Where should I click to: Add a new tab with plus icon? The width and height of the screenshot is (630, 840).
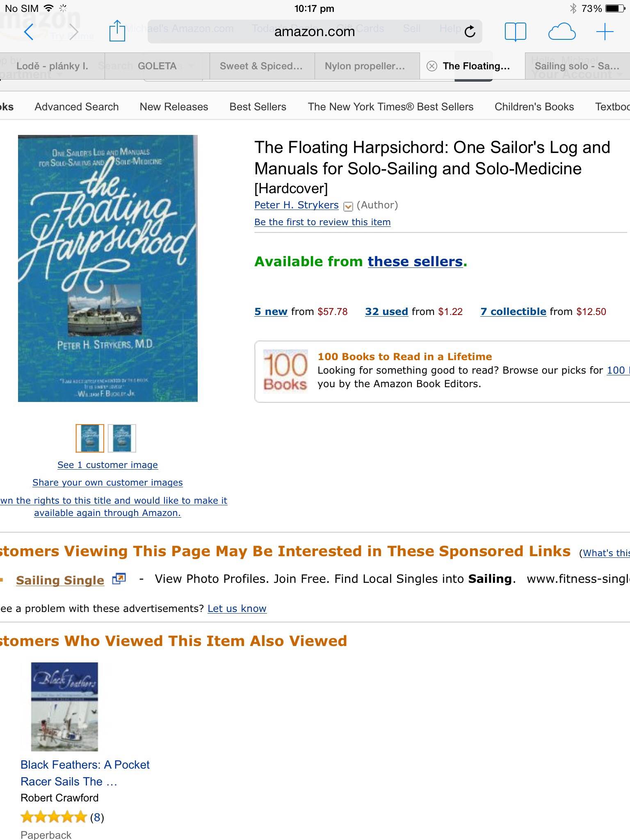(605, 32)
